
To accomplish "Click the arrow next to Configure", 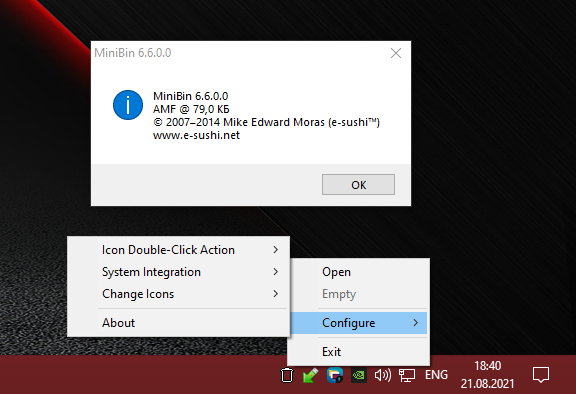I will pyautogui.click(x=415, y=323).
